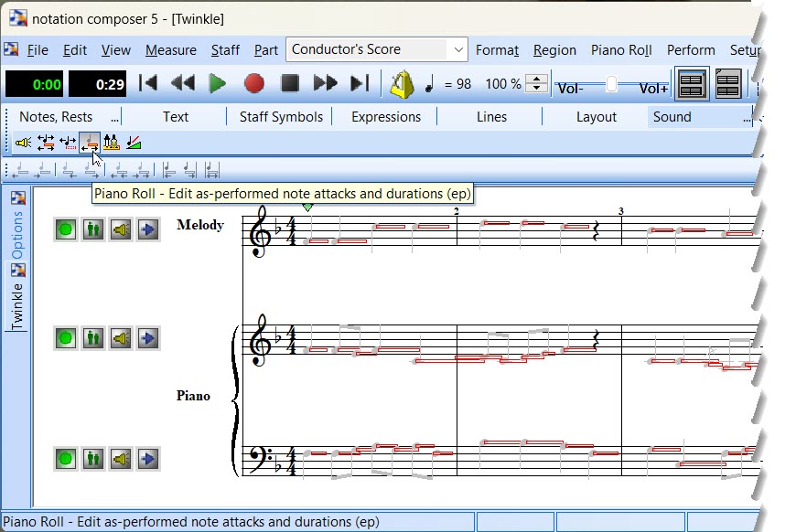Viewport: 796px width, 532px height.
Task: Click the metronome icon
Action: [x=402, y=84]
